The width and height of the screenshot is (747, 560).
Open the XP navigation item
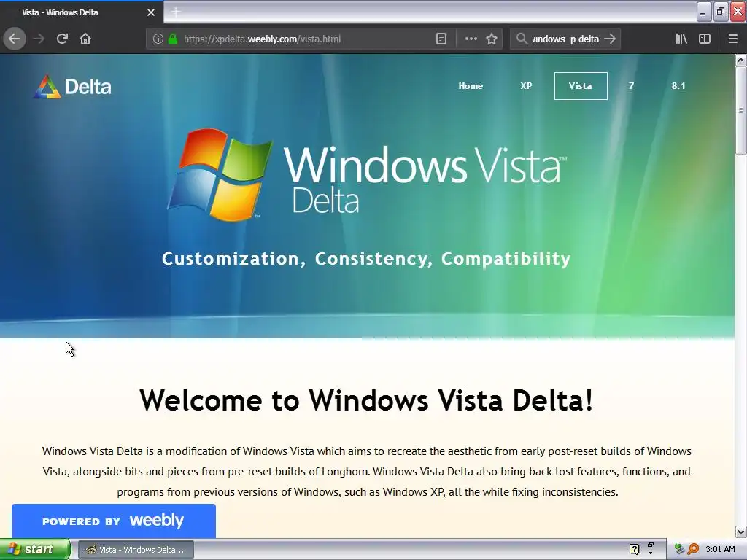526,86
